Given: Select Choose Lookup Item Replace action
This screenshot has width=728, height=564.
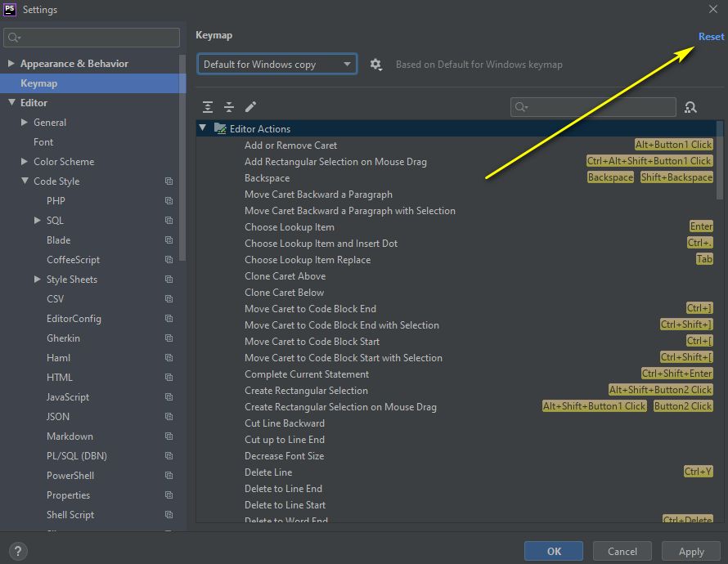Looking at the screenshot, I should 455,260.
